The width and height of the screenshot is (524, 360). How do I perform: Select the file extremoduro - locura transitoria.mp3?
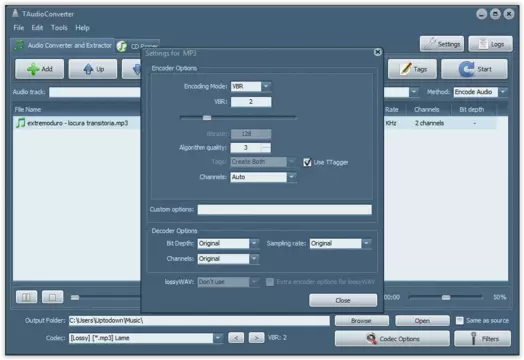[78, 123]
